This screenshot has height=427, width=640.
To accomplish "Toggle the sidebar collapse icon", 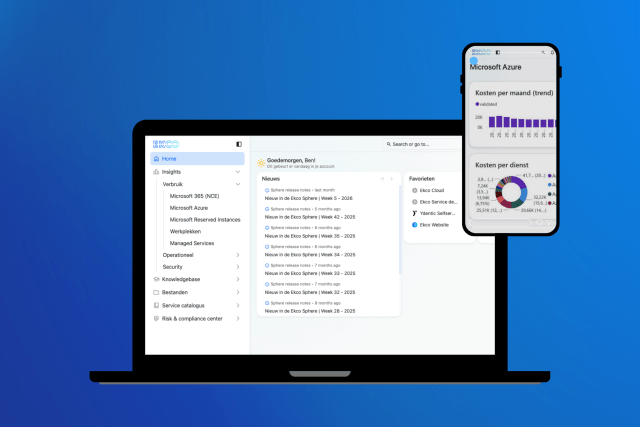I will click(238, 144).
